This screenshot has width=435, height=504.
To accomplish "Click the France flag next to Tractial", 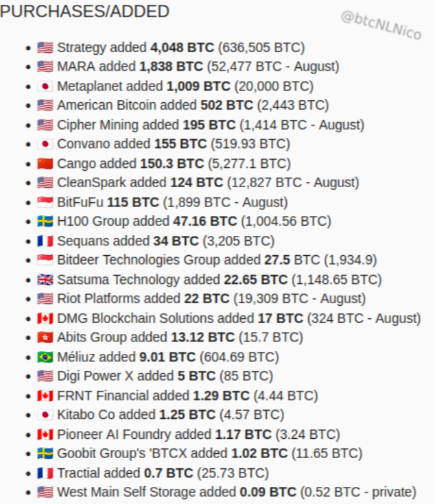I will (45, 473).
